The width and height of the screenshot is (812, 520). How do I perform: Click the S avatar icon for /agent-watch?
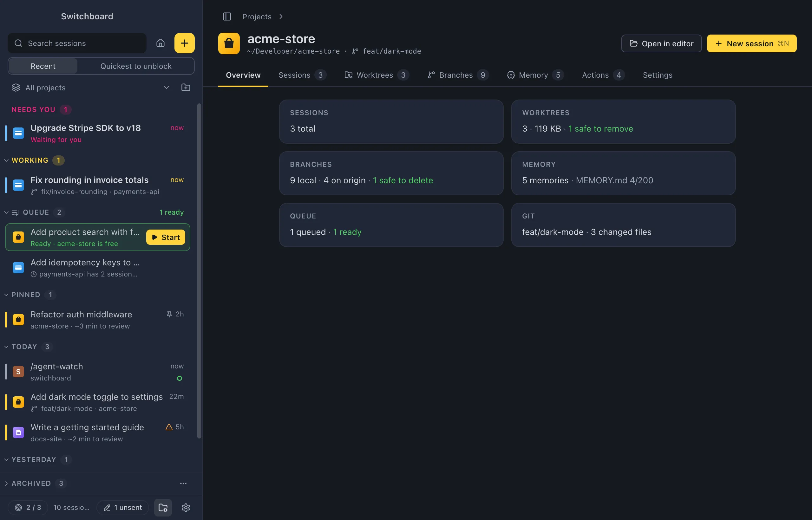click(x=18, y=372)
